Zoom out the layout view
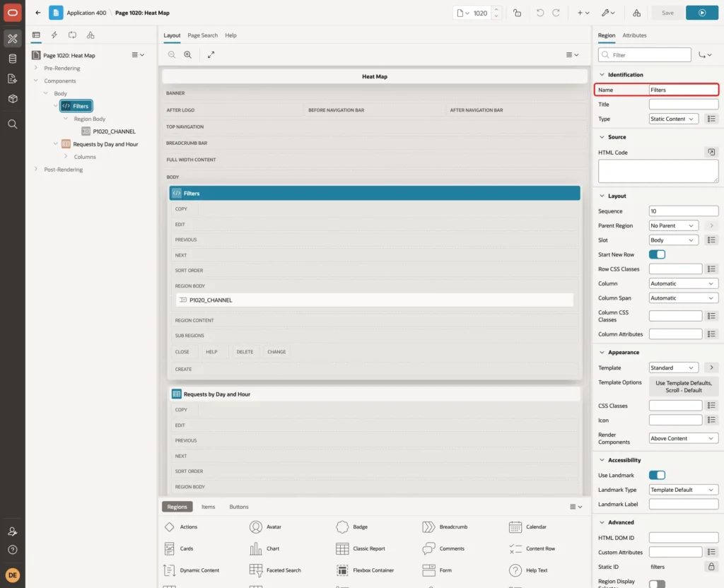 [172, 54]
